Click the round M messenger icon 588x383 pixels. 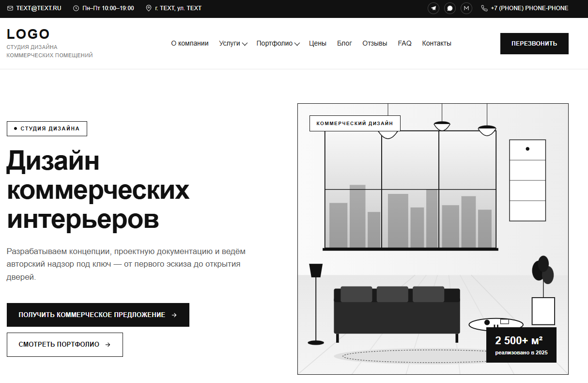[x=466, y=8]
